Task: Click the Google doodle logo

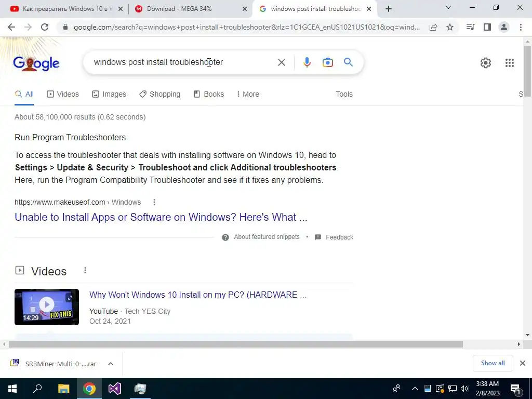Action: [36, 63]
